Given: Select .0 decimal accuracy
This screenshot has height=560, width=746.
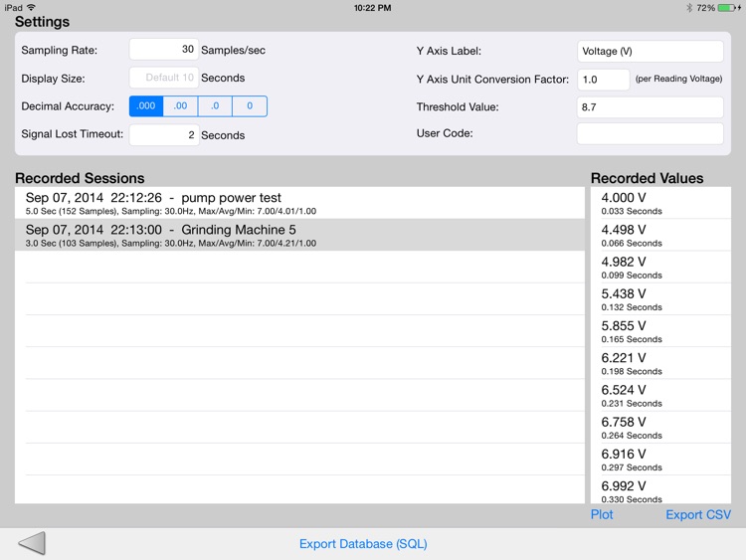Looking at the screenshot, I should (x=215, y=106).
